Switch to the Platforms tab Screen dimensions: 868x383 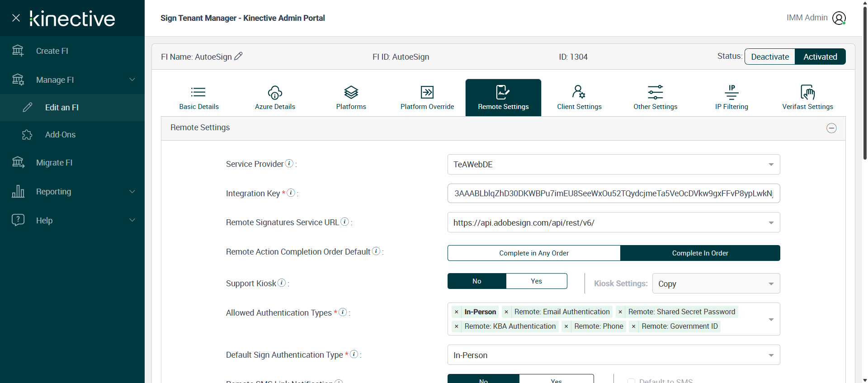351,98
